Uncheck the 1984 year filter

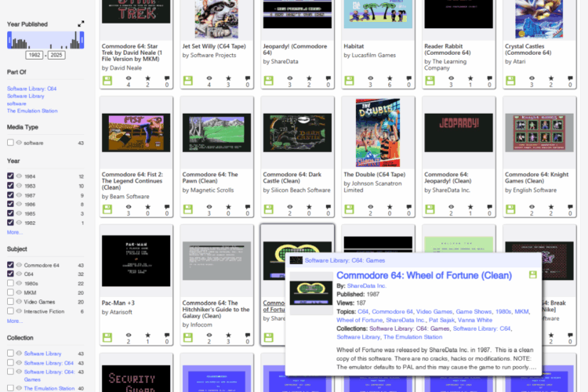(x=10, y=176)
